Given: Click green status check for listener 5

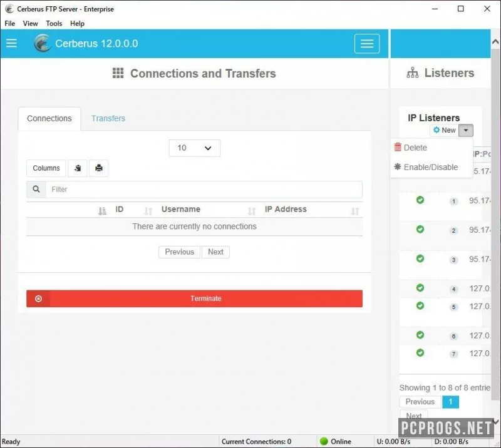Looking at the screenshot, I should (x=420, y=305).
